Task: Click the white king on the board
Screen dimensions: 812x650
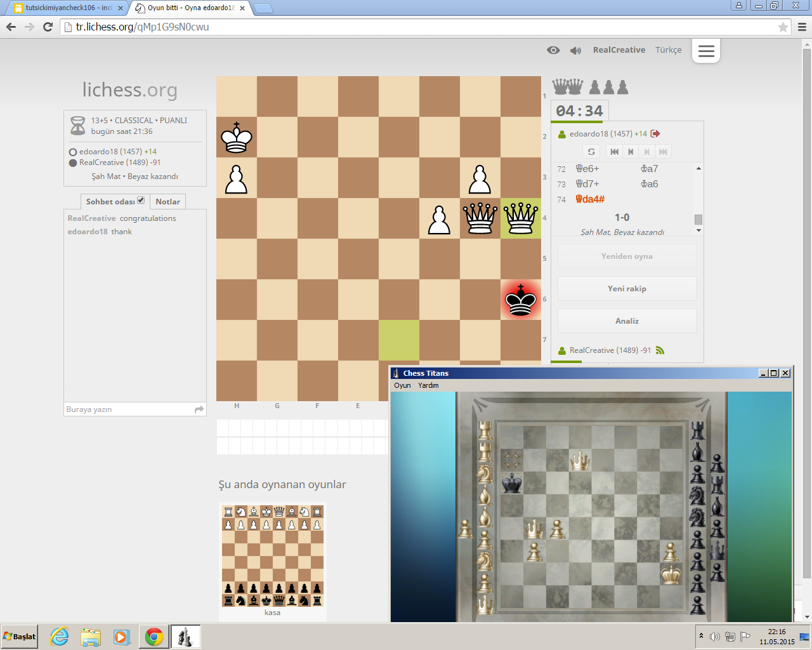Action: tap(237, 137)
